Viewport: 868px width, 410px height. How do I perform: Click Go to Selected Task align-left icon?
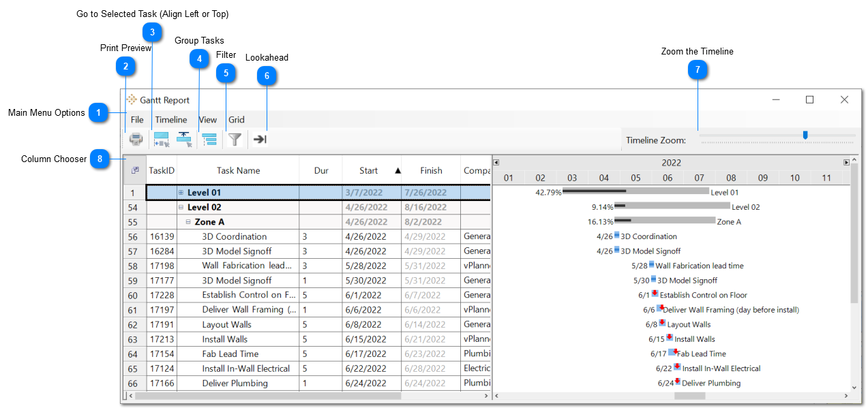coord(162,140)
